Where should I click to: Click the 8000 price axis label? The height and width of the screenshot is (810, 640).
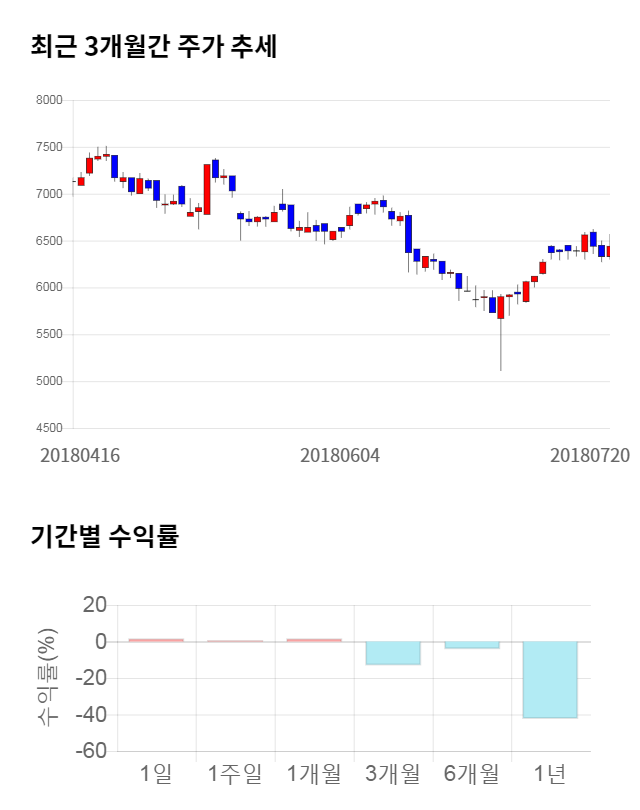pyautogui.click(x=49, y=100)
